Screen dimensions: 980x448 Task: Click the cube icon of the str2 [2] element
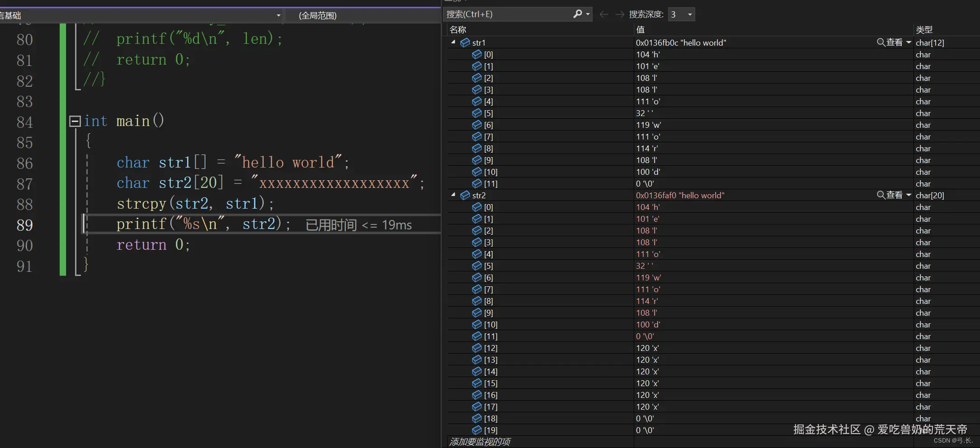click(x=477, y=230)
